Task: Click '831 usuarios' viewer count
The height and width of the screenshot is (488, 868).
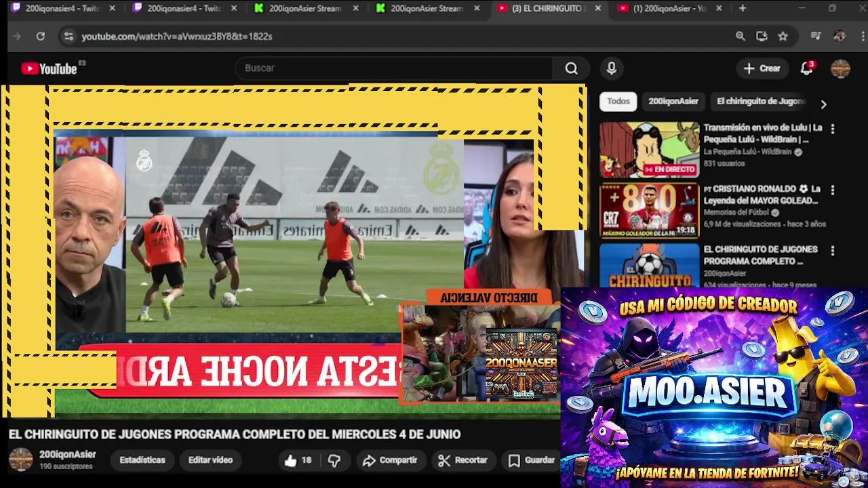Action: [724, 163]
